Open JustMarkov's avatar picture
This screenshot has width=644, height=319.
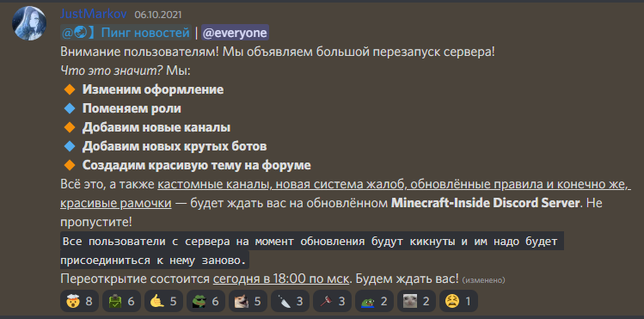pos(29,23)
